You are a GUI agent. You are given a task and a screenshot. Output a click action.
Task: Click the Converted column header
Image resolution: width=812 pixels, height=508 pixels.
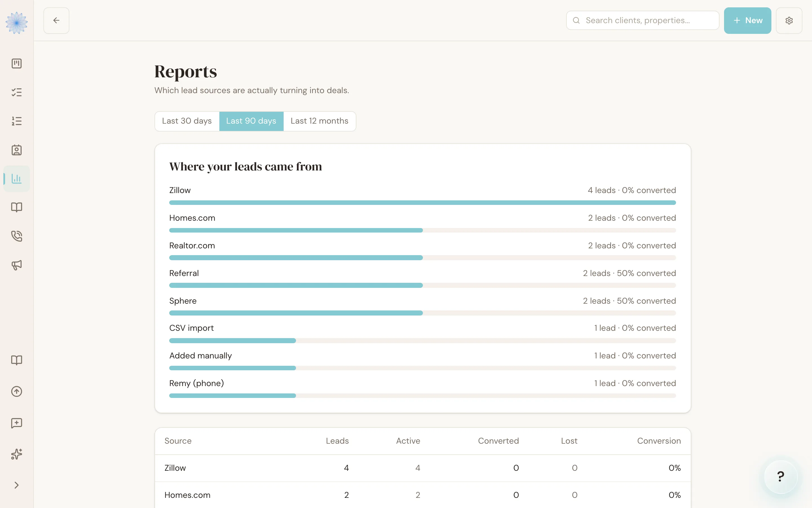tap(498, 441)
